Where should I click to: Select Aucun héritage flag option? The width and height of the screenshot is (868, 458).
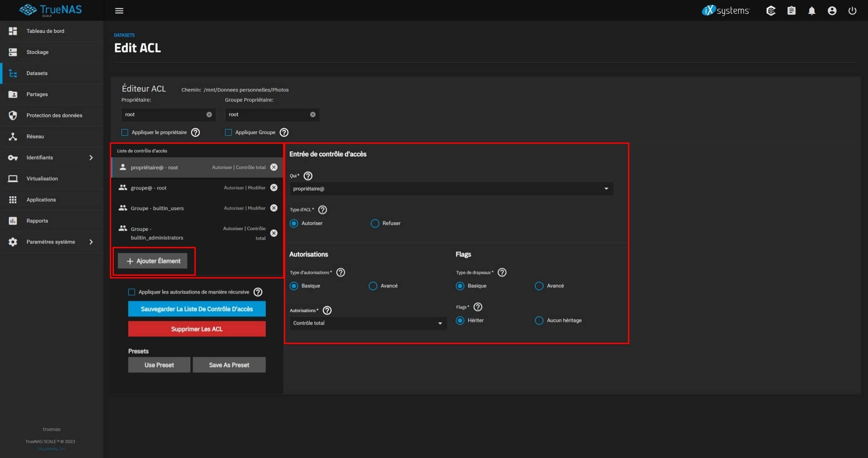pos(539,321)
